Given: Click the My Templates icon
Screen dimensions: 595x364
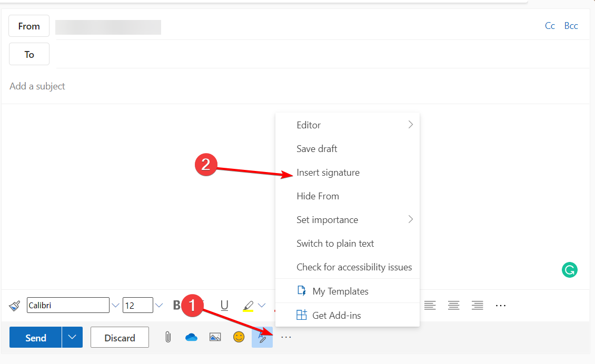Looking at the screenshot, I should click(302, 291).
